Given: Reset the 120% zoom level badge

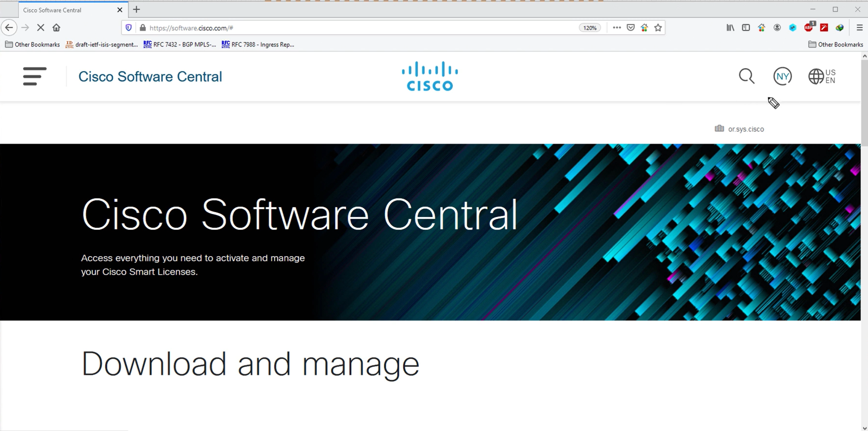Looking at the screenshot, I should tap(590, 28).
